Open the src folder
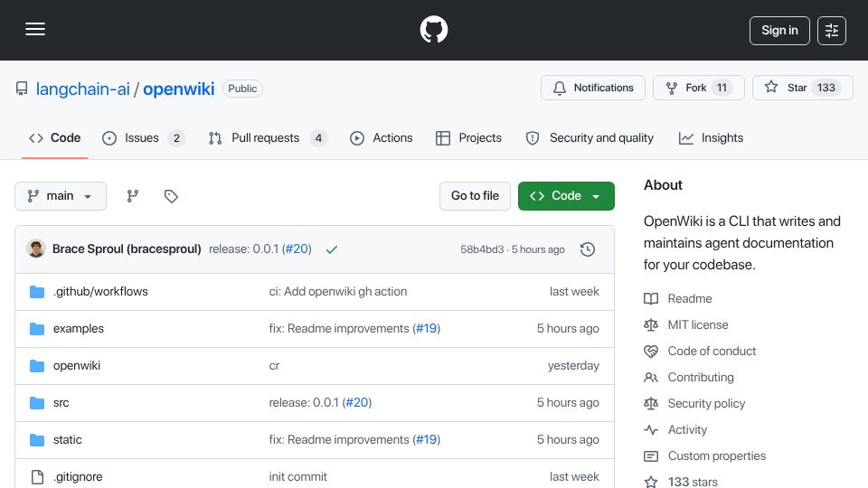The width and height of the screenshot is (868, 488). click(x=61, y=403)
